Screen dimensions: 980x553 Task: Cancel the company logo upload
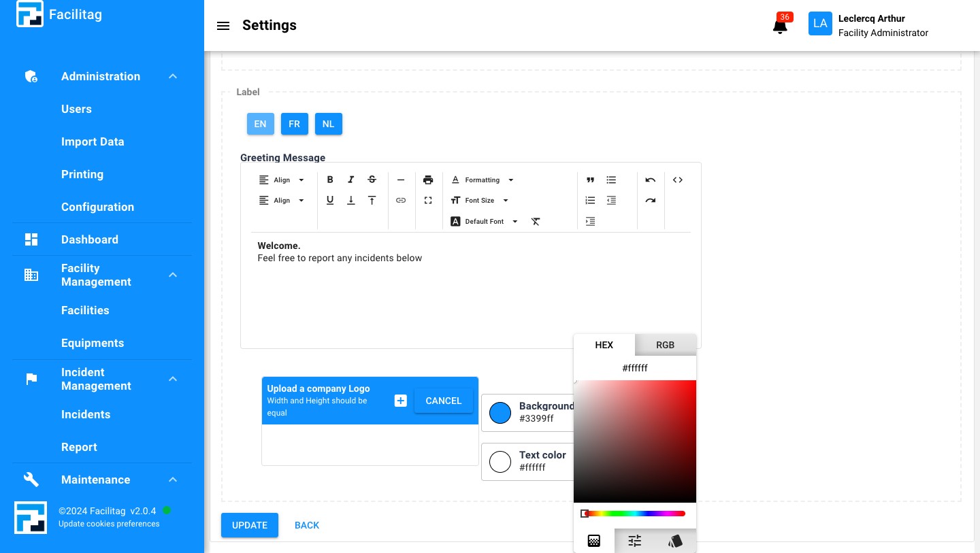tap(444, 401)
